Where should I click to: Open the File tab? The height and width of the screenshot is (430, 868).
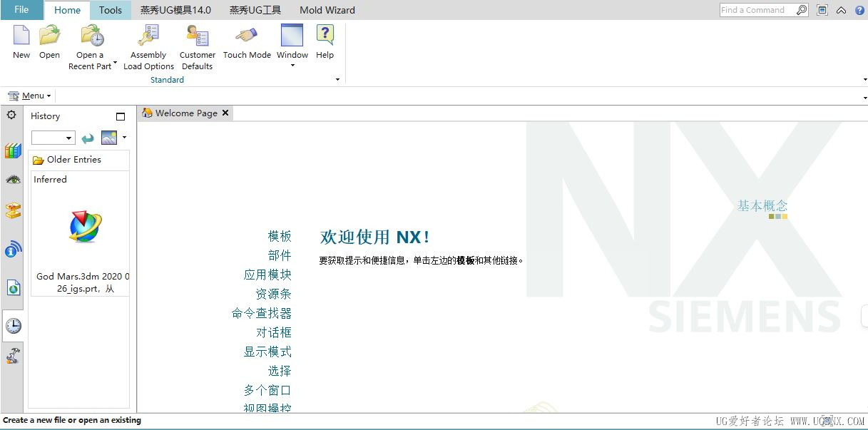click(21, 10)
